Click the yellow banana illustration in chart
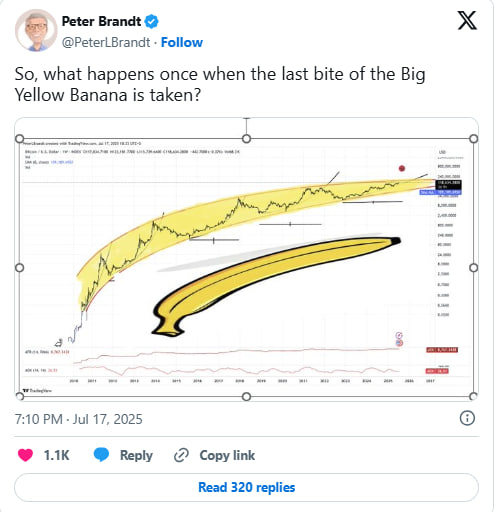The width and height of the screenshot is (494, 512). click(276, 286)
